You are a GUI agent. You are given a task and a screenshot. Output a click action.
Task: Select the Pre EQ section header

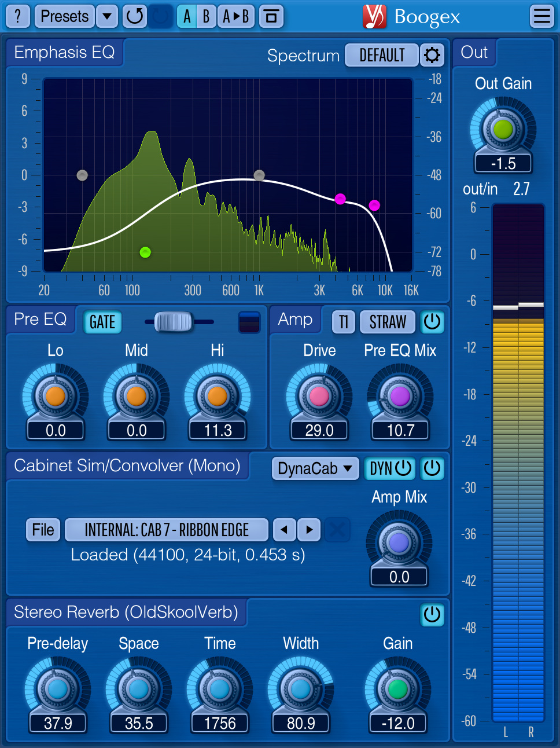(40, 319)
